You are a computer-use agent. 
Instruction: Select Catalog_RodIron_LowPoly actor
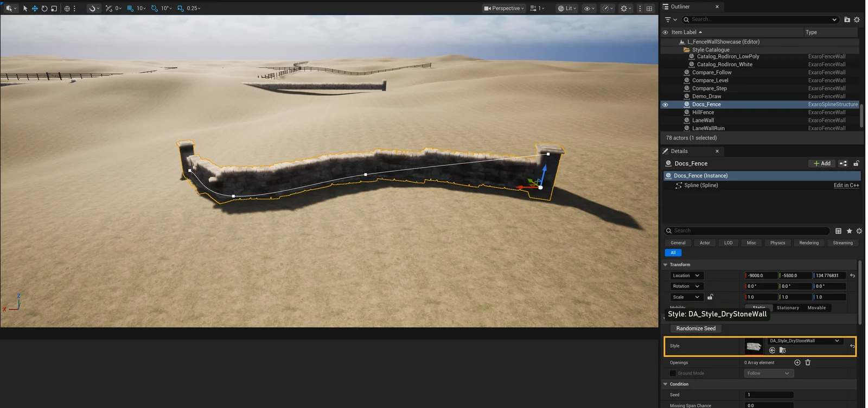click(728, 56)
